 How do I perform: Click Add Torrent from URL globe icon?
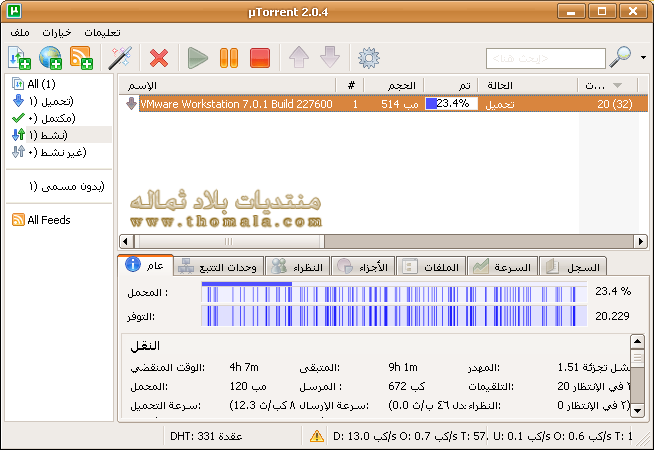pos(50,58)
